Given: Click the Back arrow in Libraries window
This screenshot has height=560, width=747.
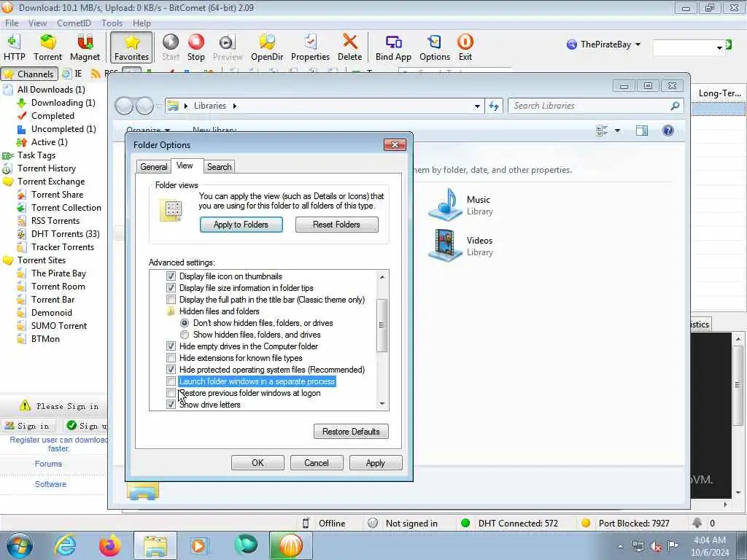Looking at the screenshot, I should [124, 106].
